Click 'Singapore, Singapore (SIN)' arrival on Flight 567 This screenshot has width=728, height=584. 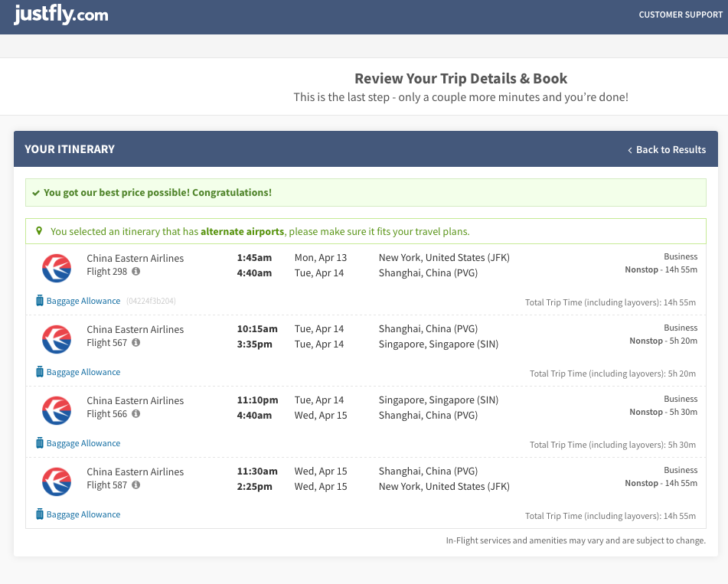click(x=439, y=344)
